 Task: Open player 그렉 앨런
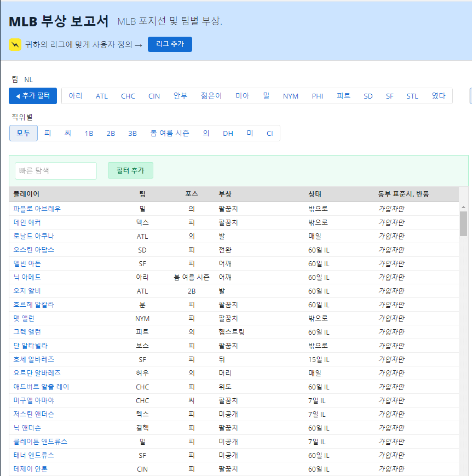pyautogui.click(x=27, y=332)
